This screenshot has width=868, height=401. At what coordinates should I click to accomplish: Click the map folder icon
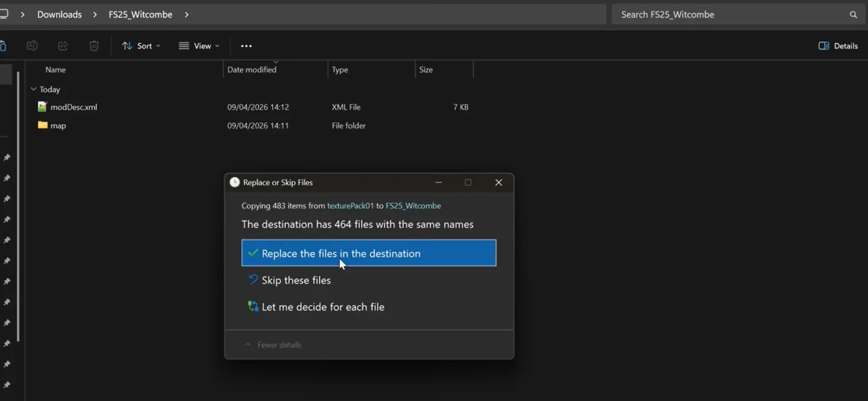43,125
